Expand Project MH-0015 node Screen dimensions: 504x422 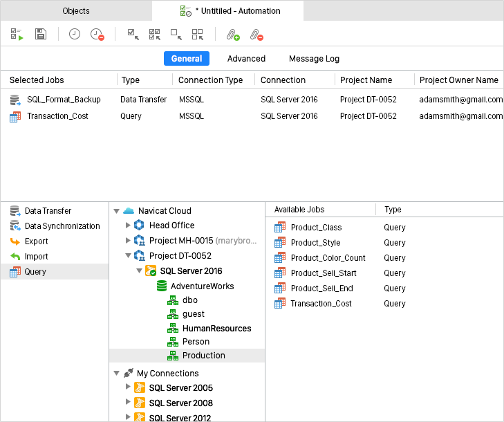(128, 240)
